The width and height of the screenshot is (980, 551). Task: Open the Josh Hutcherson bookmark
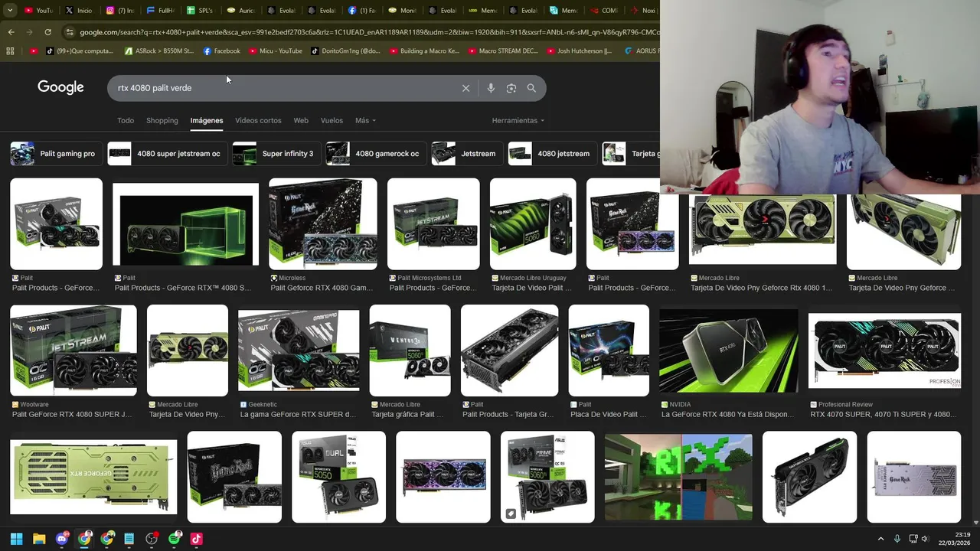tap(579, 51)
